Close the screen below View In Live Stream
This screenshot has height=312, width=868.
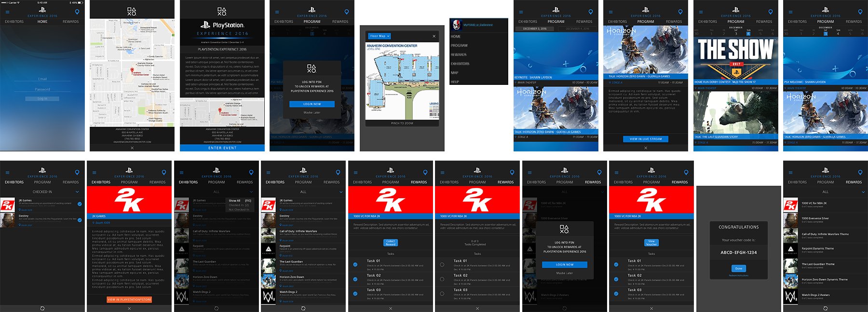pos(646,148)
